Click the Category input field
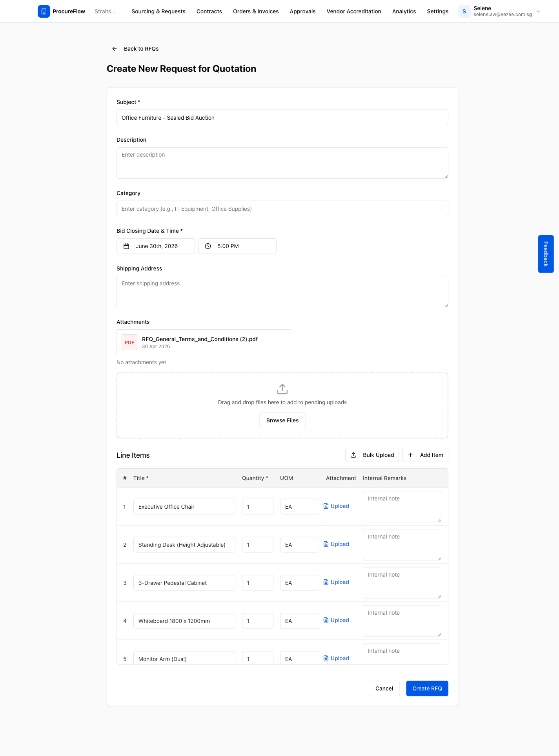Viewport: 559px width, 756px height. [282, 208]
